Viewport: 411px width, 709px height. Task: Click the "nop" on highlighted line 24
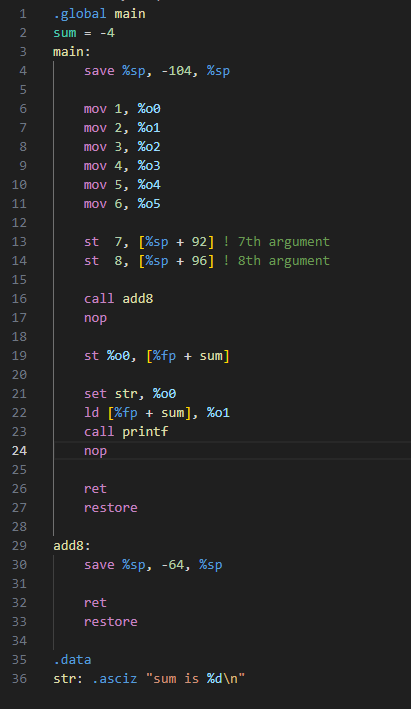tap(95, 451)
